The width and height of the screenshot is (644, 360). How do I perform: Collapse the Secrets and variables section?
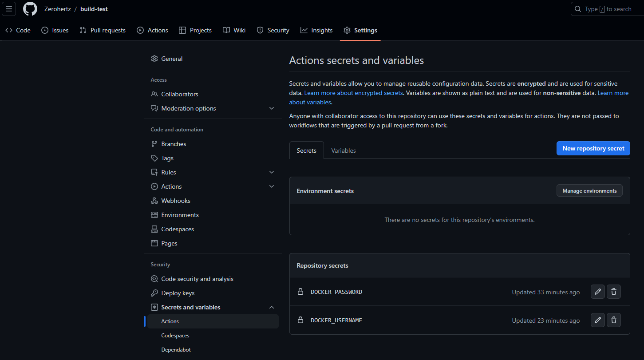pos(272,307)
